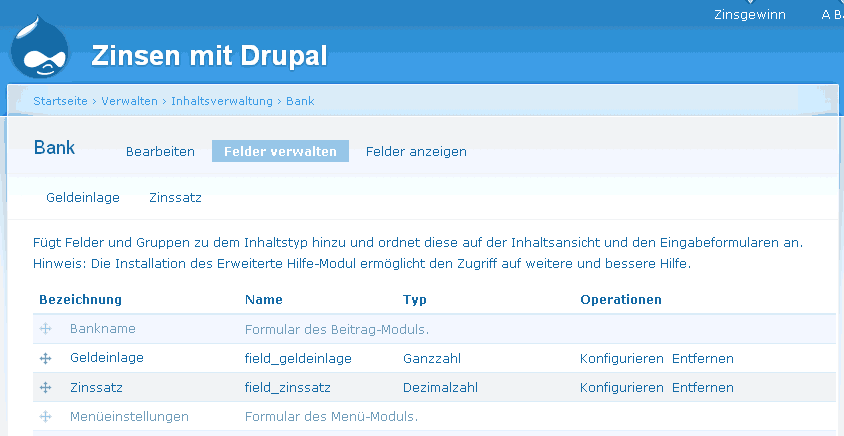Click the drag handle beside Geldeinlage row

[x=45, y=358]
